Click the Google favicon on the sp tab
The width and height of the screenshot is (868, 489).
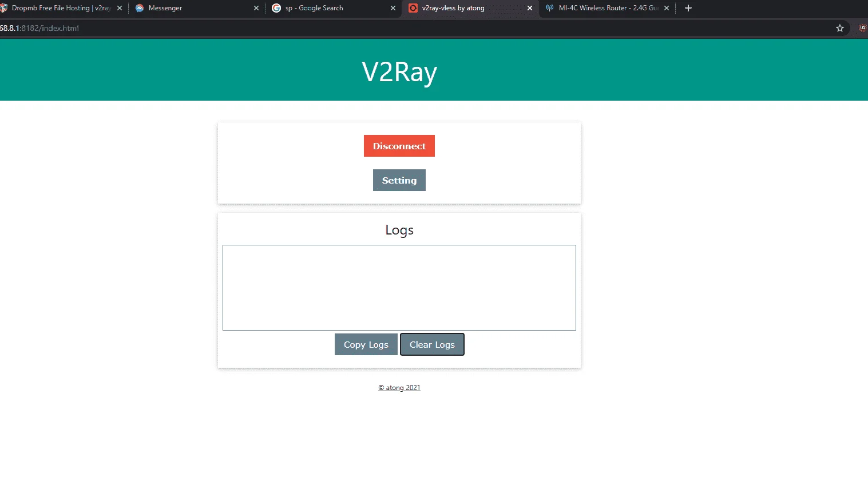click(x=276, y=8)
